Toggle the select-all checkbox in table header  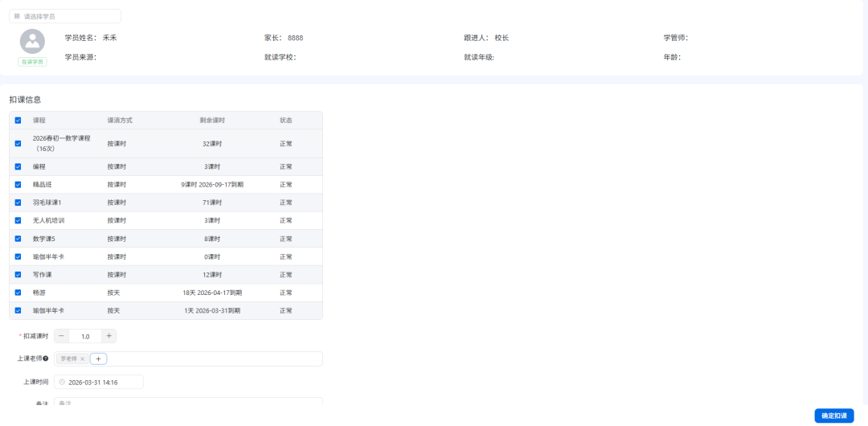coord(18,121)
